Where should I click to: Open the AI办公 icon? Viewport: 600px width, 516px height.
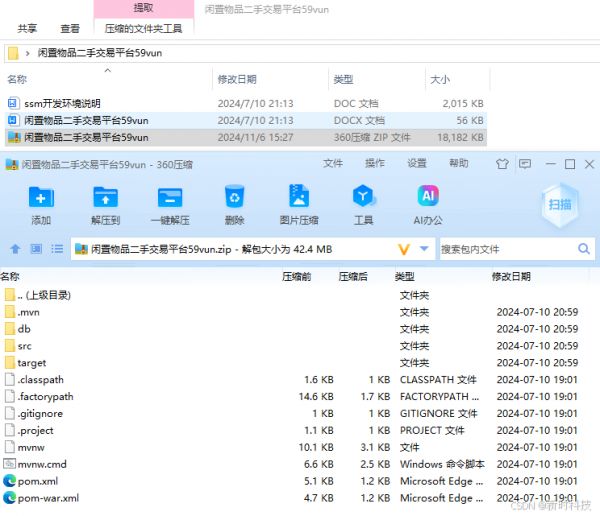[x=428, y=196]
